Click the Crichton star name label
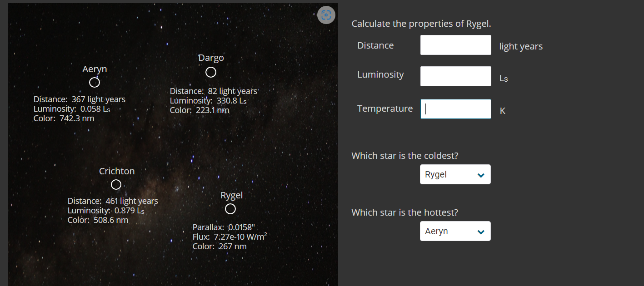 pyautogui.click(x=117, y=171)
